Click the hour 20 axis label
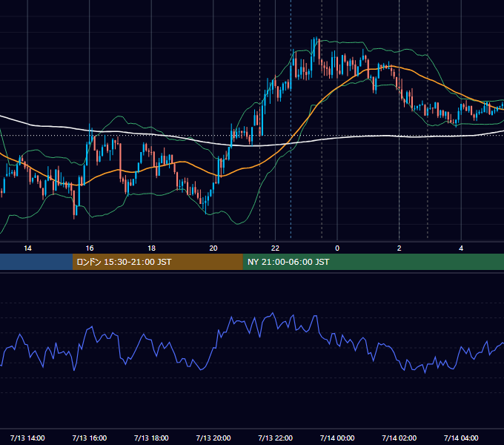The height and width of the screenshot is (445, 504). 213,248
